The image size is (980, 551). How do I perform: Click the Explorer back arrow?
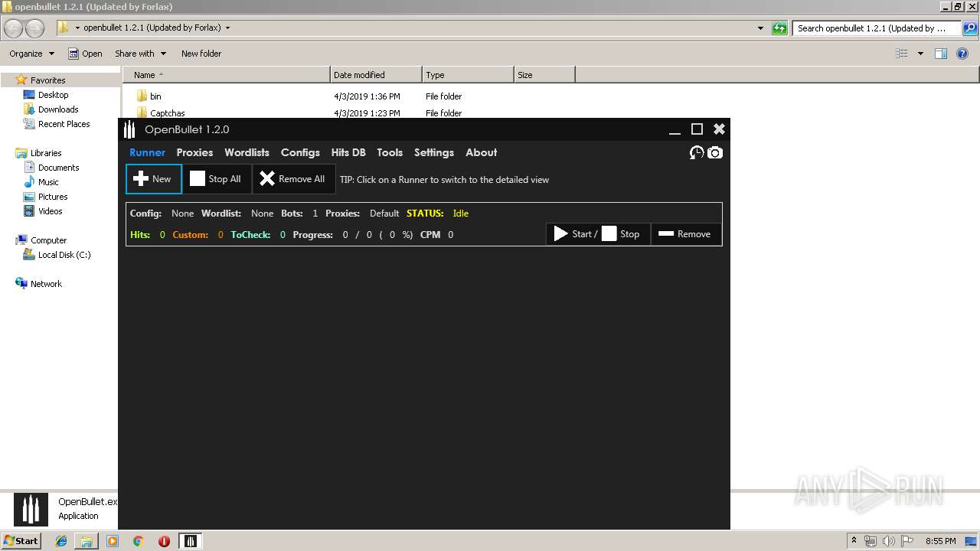14,28
